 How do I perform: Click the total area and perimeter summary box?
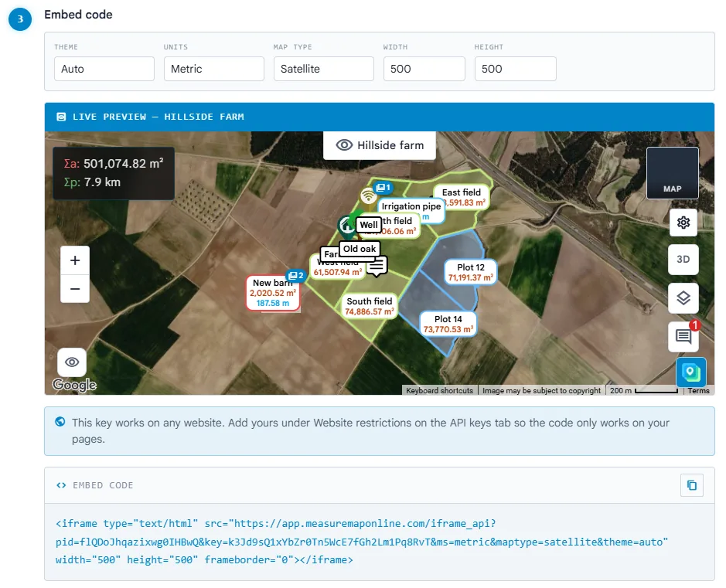point(114,173)
